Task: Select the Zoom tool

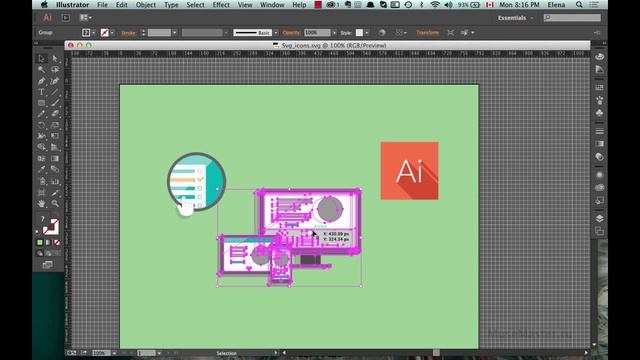Action: click(55, 203)
